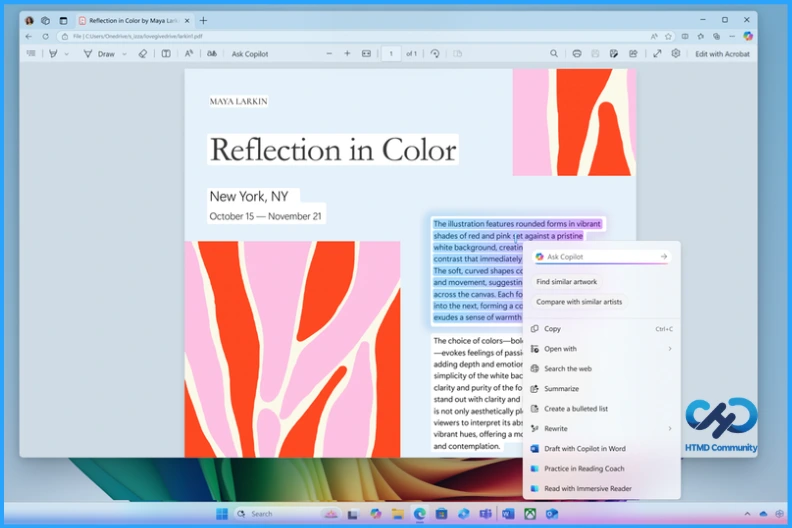Click the MAYA LARKIN heading text
Screen dimensions: 792x528
(x=238, y=102)
